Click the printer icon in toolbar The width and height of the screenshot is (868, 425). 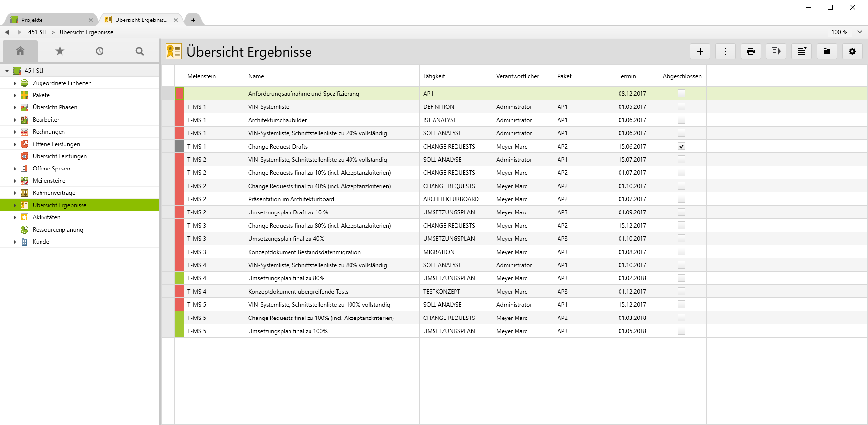750,51
